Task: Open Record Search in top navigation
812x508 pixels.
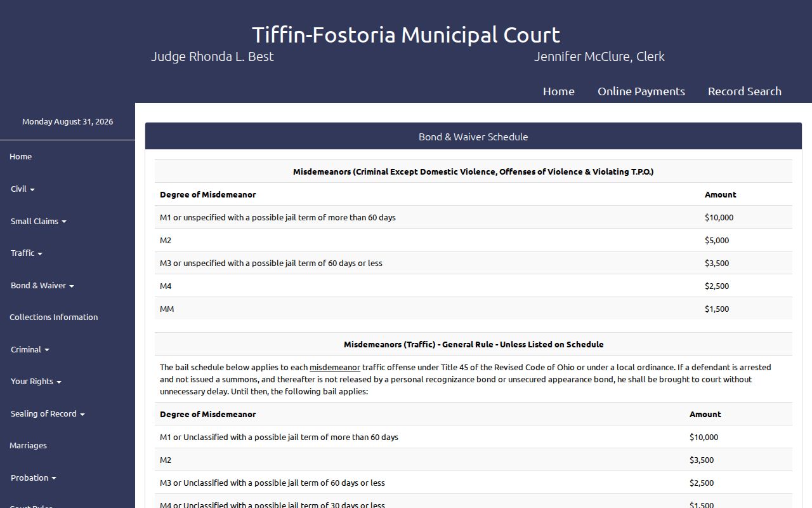Action: click(x=744, y=91)
